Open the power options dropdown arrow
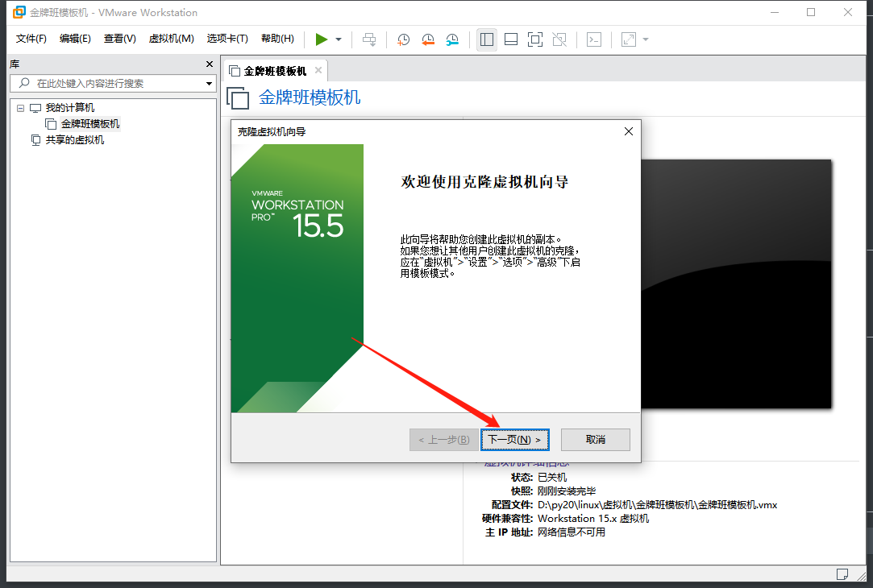 pyautogui.click(x=339, y=39)
